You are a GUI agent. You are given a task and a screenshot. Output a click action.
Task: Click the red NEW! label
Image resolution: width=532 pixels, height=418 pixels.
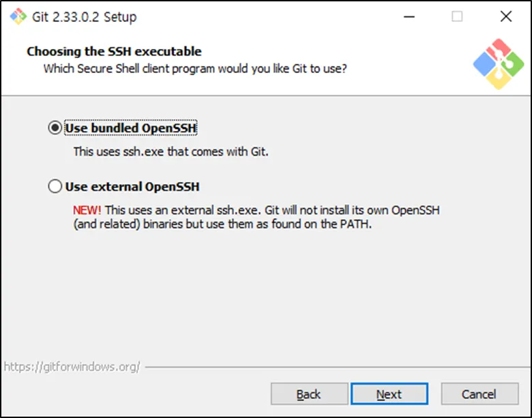coord(87,210)
